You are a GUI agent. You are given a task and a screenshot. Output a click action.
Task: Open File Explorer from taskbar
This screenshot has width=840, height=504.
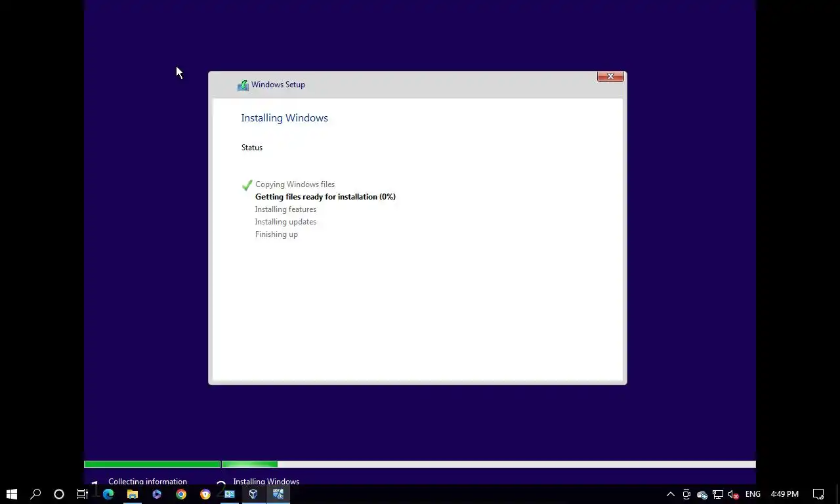133,494
